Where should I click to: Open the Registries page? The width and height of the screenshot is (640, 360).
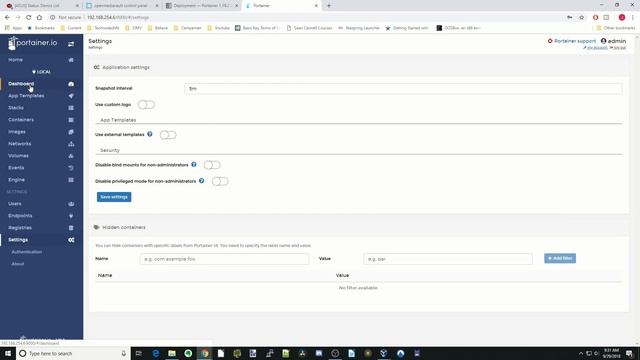(x=20, y=228)
